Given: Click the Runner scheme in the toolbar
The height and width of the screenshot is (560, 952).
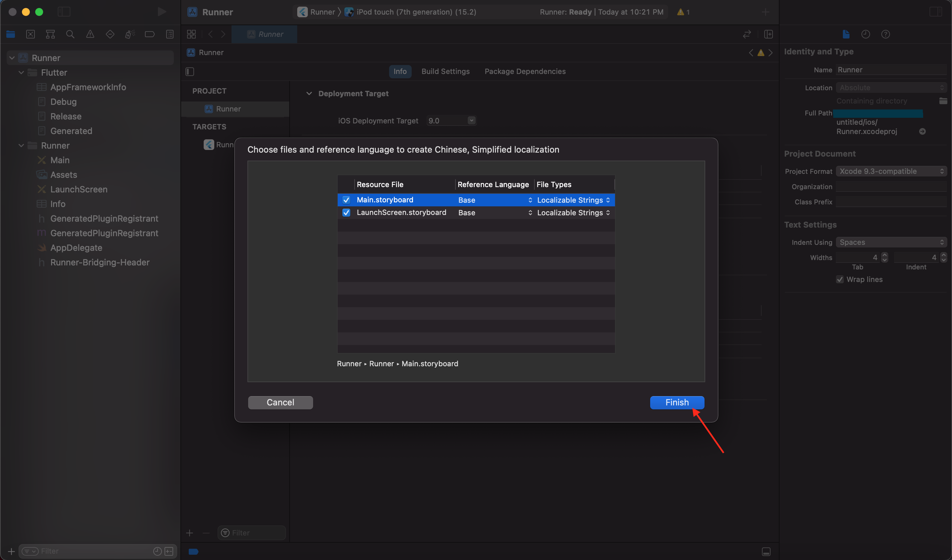Looking at the screenshot, I should pyautogui.click(x=316, y=12).
